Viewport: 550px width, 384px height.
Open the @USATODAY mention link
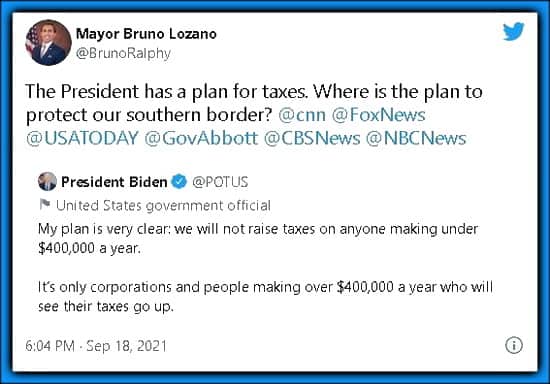tap(82, 138)
